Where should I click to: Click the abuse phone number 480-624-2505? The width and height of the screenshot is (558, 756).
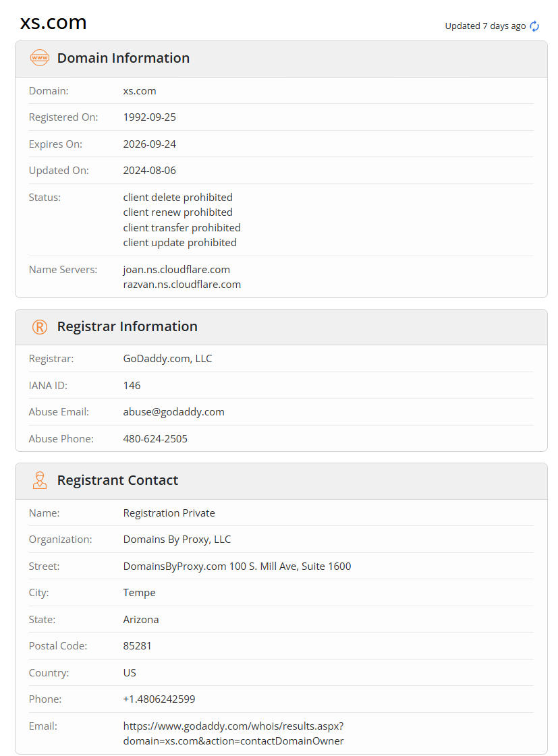(155, 438)
